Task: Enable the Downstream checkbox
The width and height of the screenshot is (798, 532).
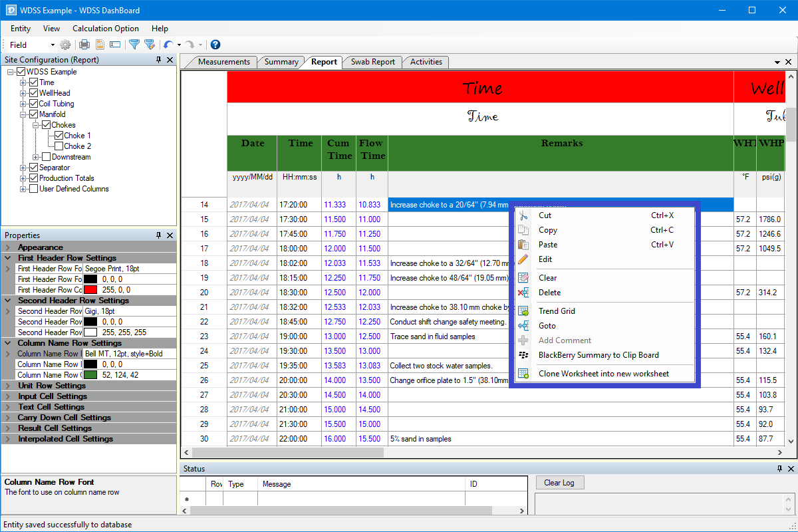Action: pyautogui.click(x=47, y=157)
